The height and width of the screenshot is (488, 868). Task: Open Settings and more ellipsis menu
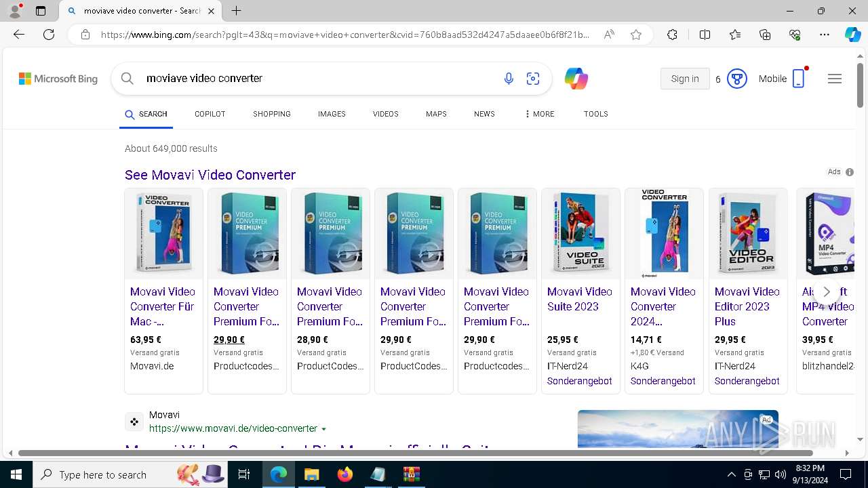(x=825, y=35)
